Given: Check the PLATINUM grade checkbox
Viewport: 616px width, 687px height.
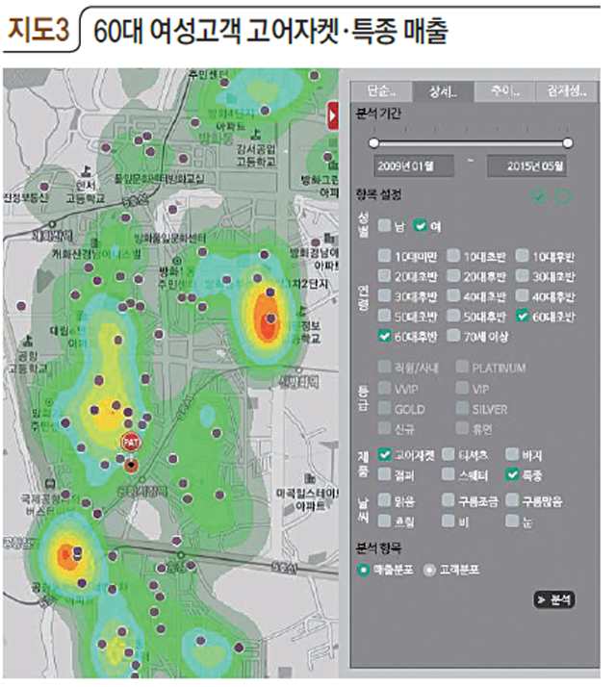Looking at the screenshot, I should coord(462,367).
